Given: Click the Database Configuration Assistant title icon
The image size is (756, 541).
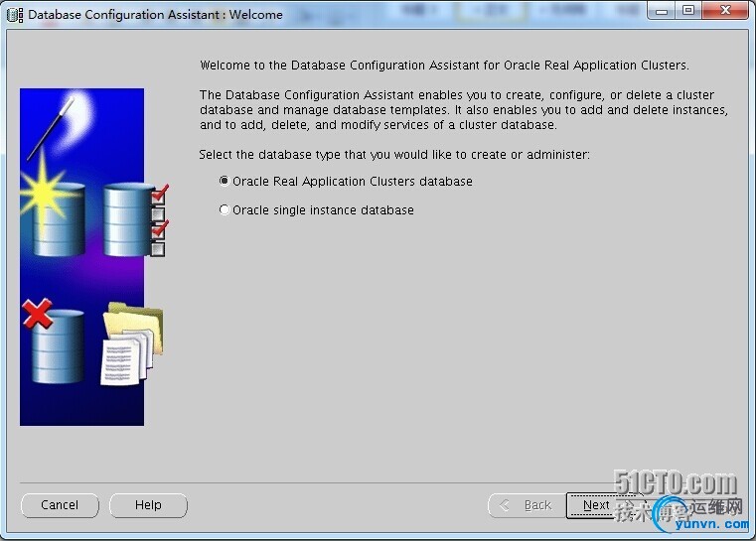Looking at the screenshot, I should (x=15, y=15).
